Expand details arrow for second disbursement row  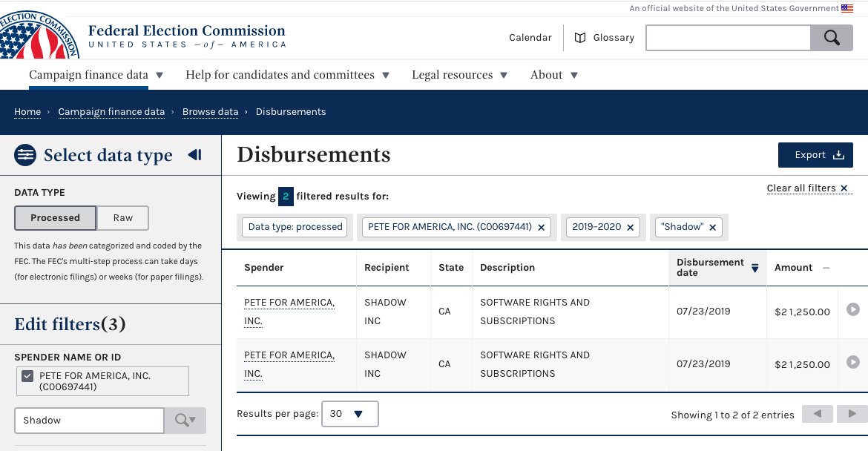(852, 362)
